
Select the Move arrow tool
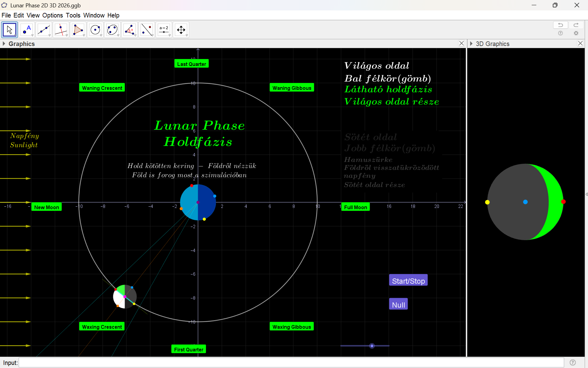click(x=9, y=30)
